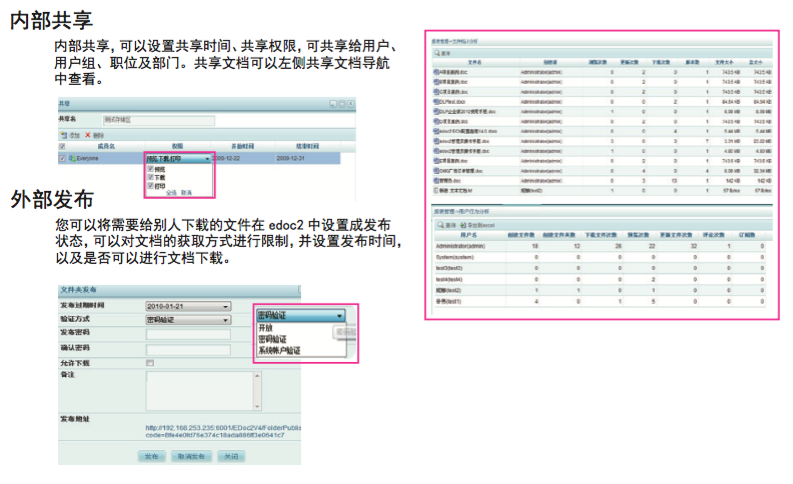Screen dimensions: 793x484
Task: Click the 查询 search icon in file analysis report
Action: pyautogui.click(x=437, y=53)
